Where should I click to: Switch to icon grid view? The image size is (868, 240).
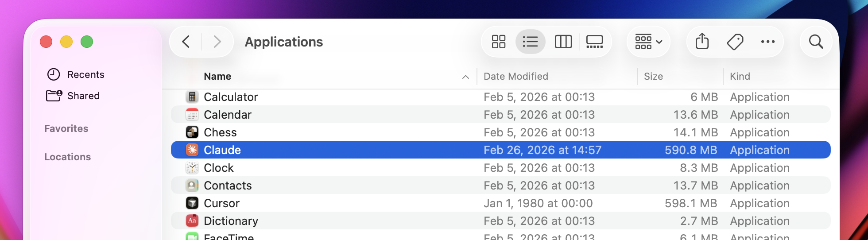point(499,42)
